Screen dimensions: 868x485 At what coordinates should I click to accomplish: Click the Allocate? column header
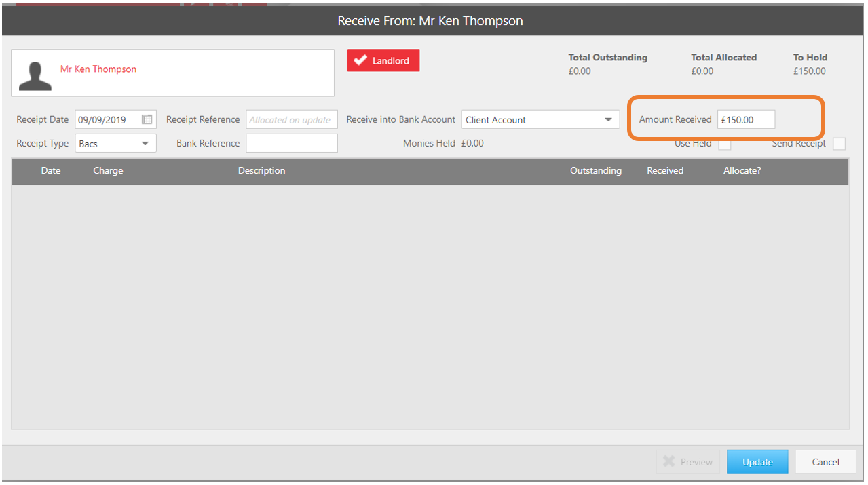(742, 171)
